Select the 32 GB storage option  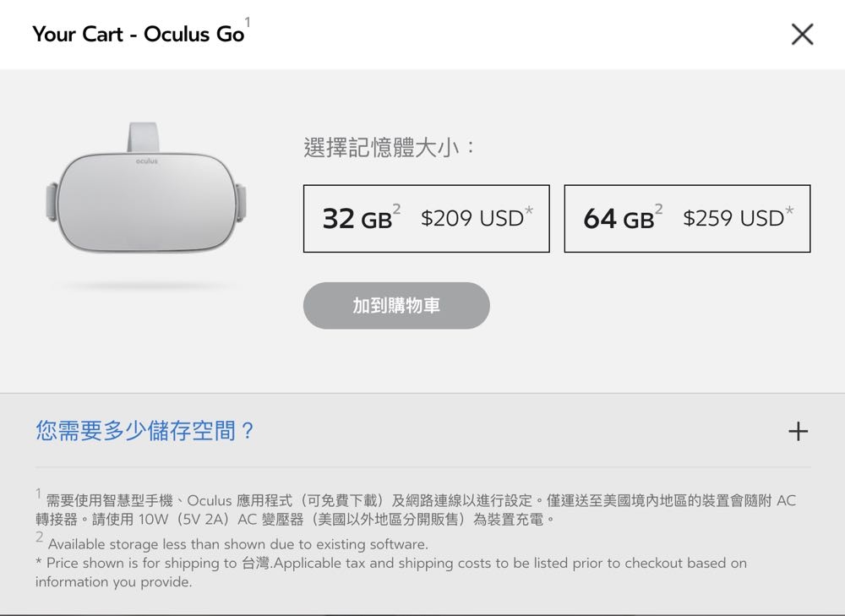(x=426, y=219)
